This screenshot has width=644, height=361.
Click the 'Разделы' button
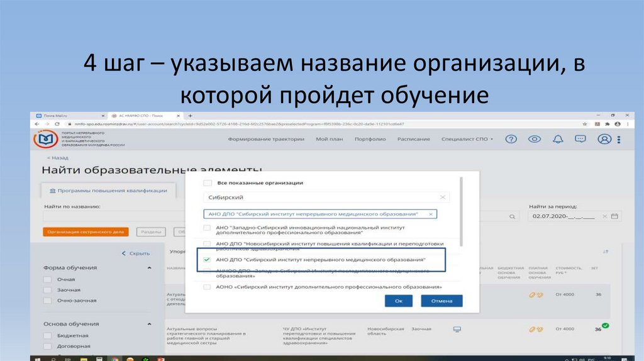click(x=151, y=232)
